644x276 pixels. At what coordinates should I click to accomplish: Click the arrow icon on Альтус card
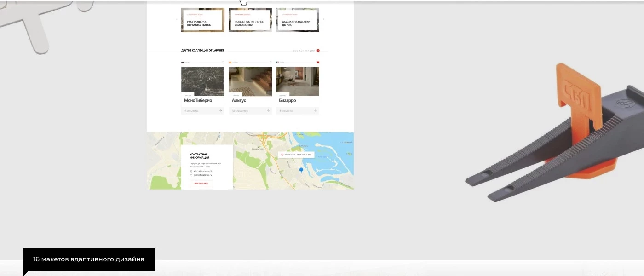coord(268,111)
